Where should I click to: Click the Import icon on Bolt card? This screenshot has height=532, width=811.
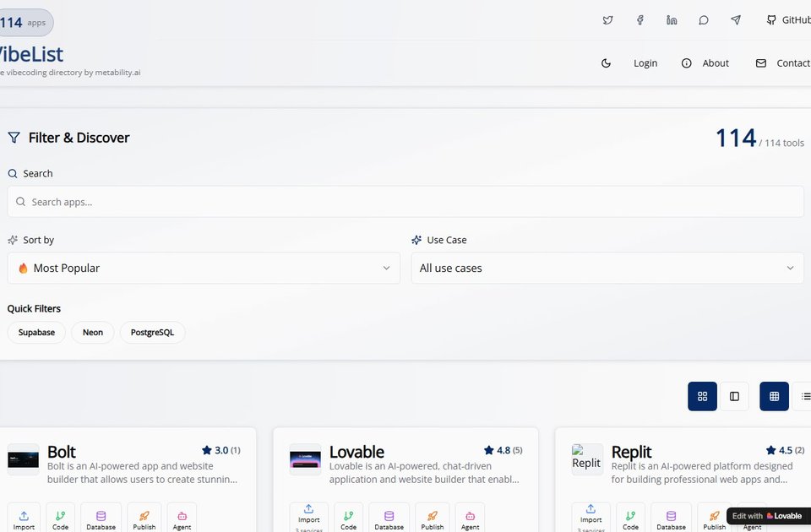click(24, 518)
